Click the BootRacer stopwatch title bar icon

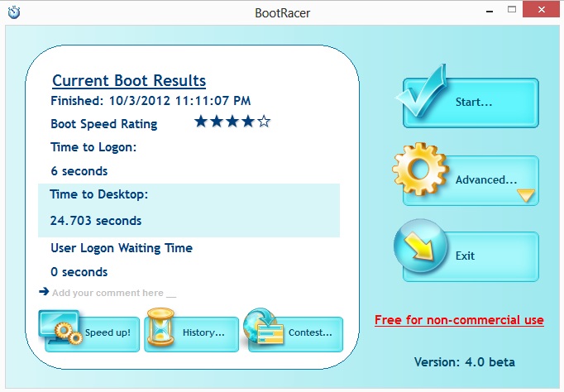14,12
